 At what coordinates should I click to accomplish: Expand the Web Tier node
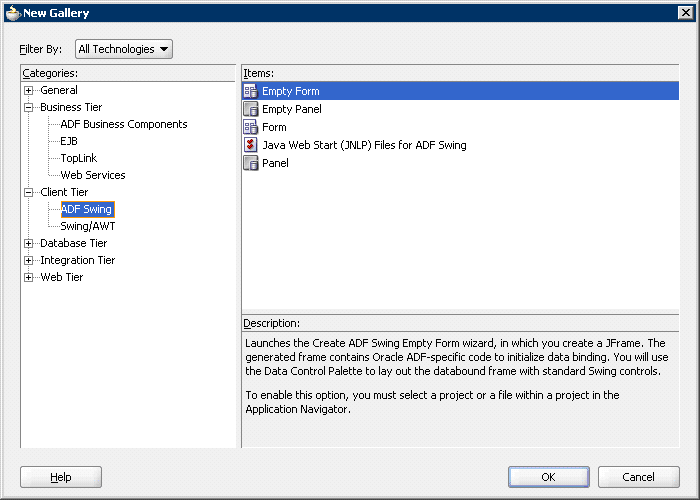pos(29,278)
